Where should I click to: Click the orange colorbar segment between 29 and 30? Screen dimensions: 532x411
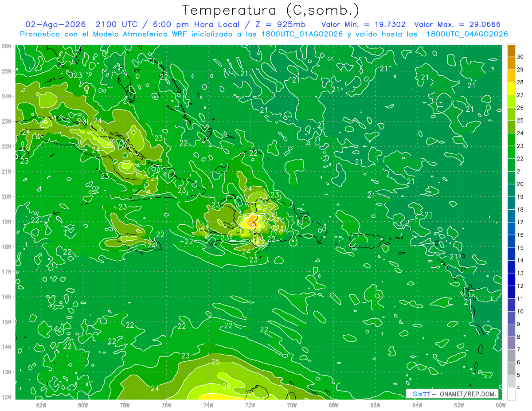coord(511,63)
